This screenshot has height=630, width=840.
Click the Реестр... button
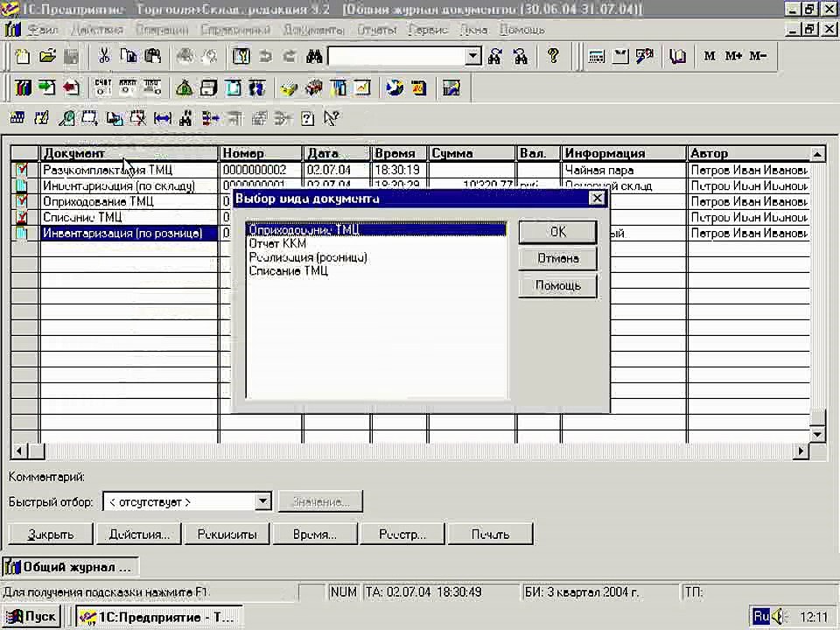pyautogui.click(x=402, y=534)
